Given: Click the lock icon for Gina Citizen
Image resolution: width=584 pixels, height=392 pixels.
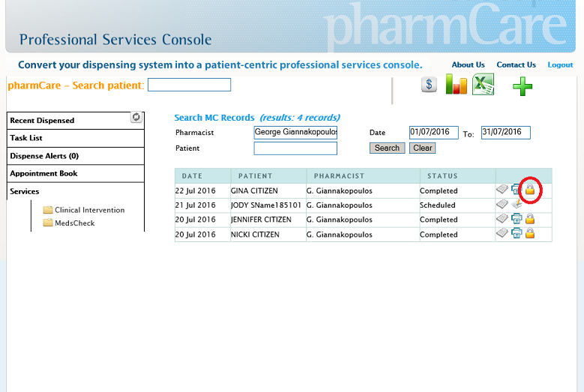Looking at the screenshot, I should pos(530,190).
